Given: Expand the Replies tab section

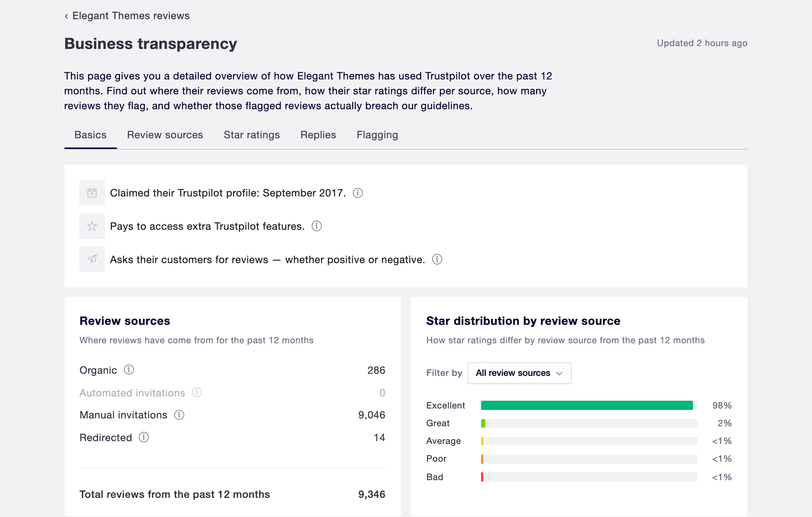Looking at the screenshot, I should [x=318, y=134].
